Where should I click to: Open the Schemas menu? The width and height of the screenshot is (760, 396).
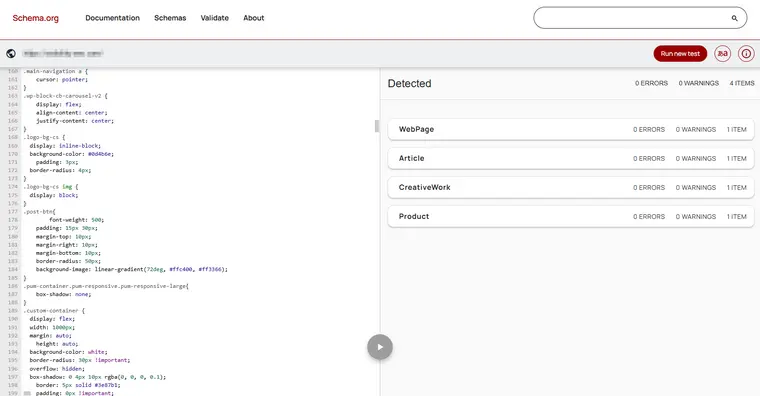(x=170, y=18)
